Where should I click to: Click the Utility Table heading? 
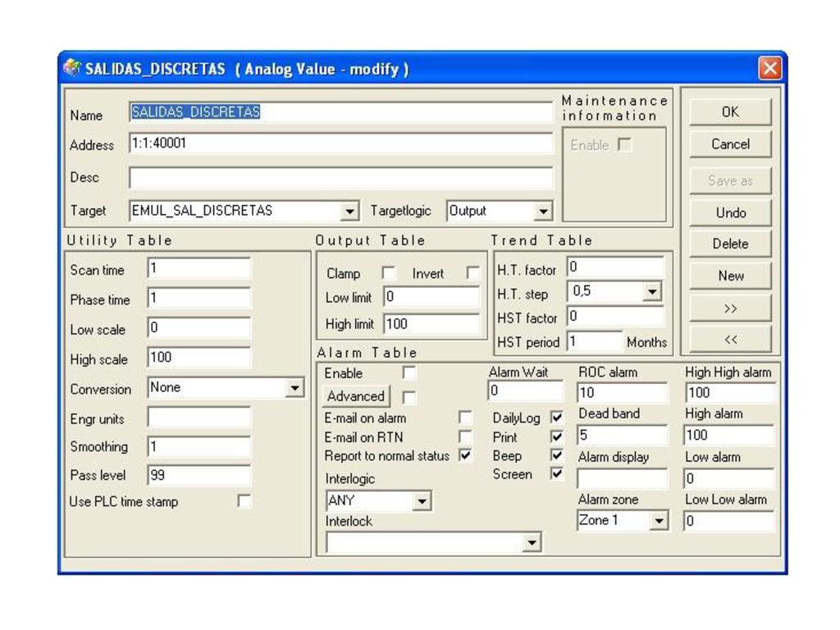point(120,240)
